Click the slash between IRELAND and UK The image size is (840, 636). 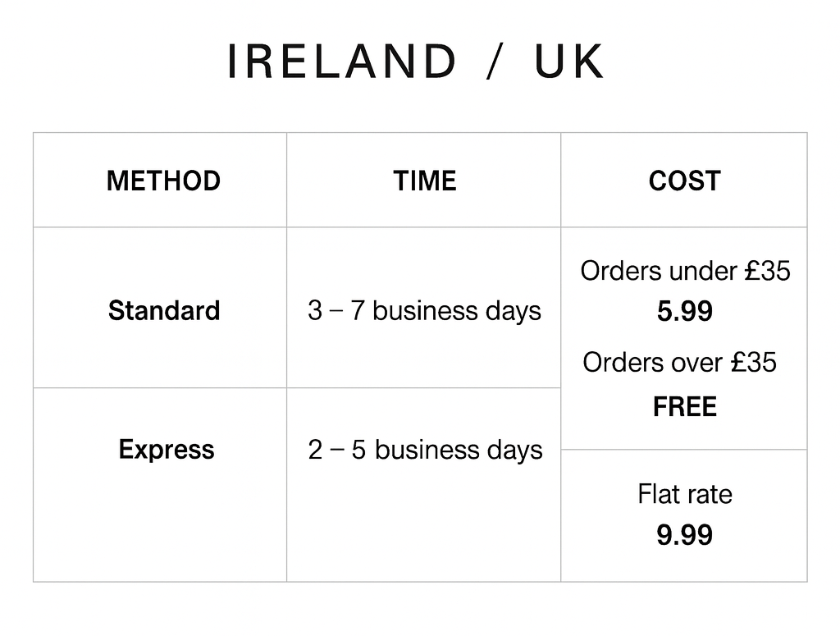[493, 64]
